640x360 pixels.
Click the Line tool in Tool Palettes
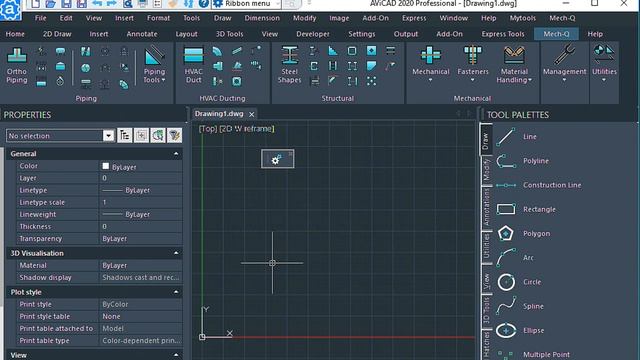click(x=516, y=137)
